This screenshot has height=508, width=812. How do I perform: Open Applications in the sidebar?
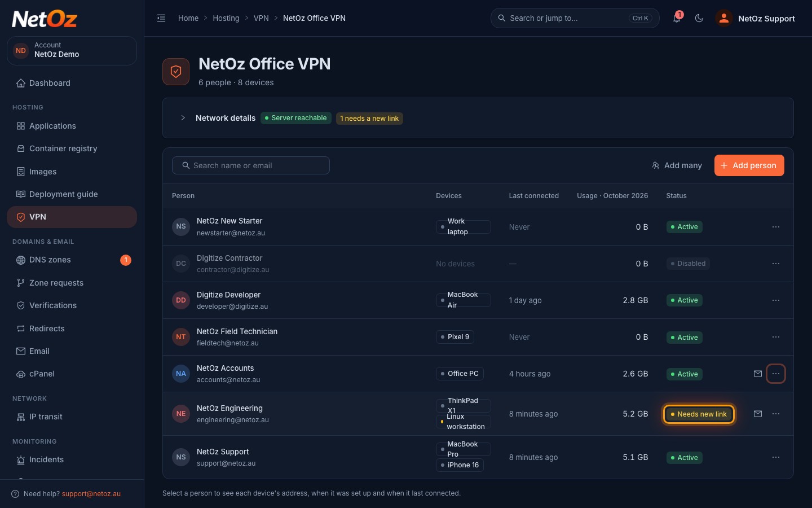tap(72, 126)
